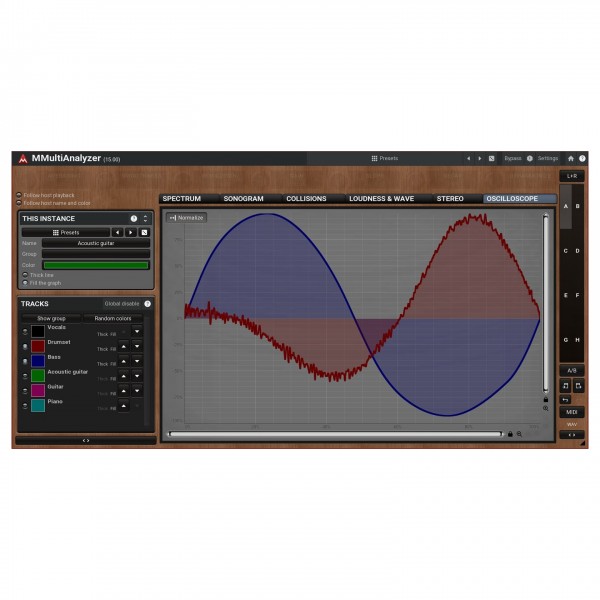Enable Follow host name and color
This screenshot has height=600, width=600.
pyautogui.click(x=19, y=203)
